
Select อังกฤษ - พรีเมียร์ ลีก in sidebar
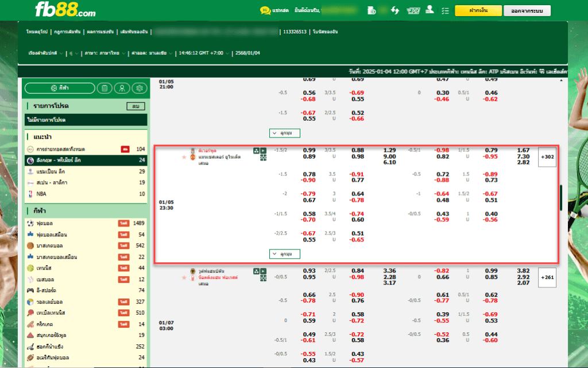coord(86,160)
